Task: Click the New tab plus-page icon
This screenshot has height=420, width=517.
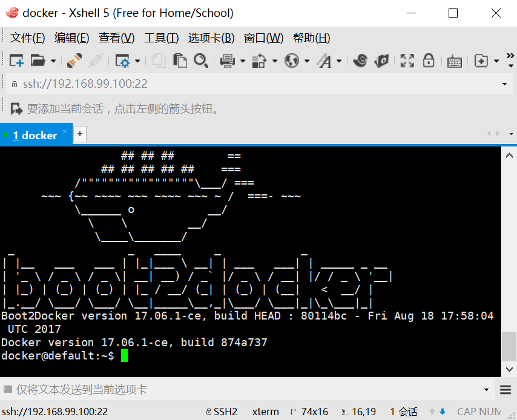Action: 481,61
